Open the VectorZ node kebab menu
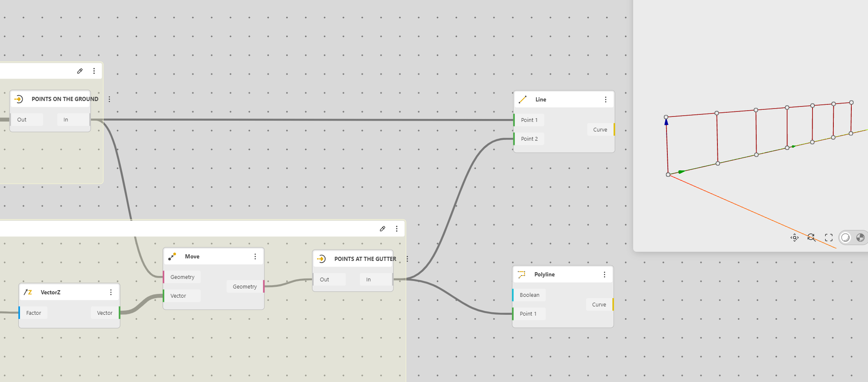 pos(111,292)
